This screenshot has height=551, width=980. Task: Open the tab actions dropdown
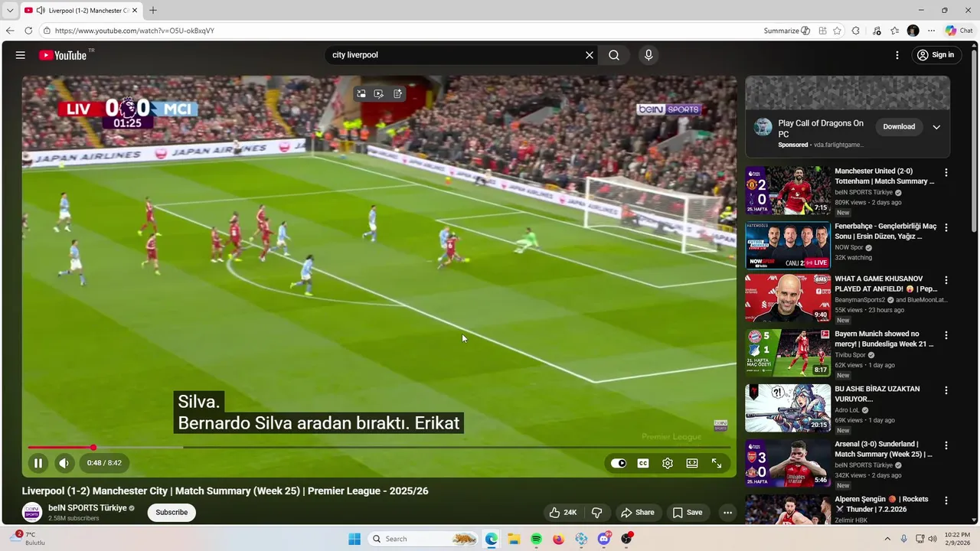pos(10,11)
